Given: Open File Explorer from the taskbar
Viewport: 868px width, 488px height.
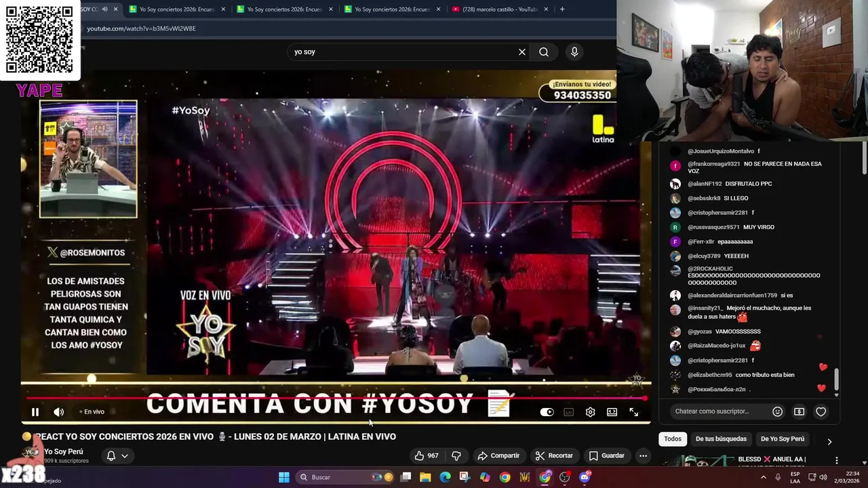Looking at the screenshot, I should pos(425,477).
